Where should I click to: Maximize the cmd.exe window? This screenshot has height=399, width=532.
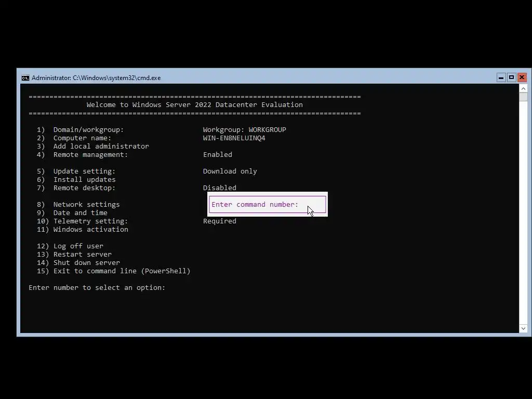(511, 78)
